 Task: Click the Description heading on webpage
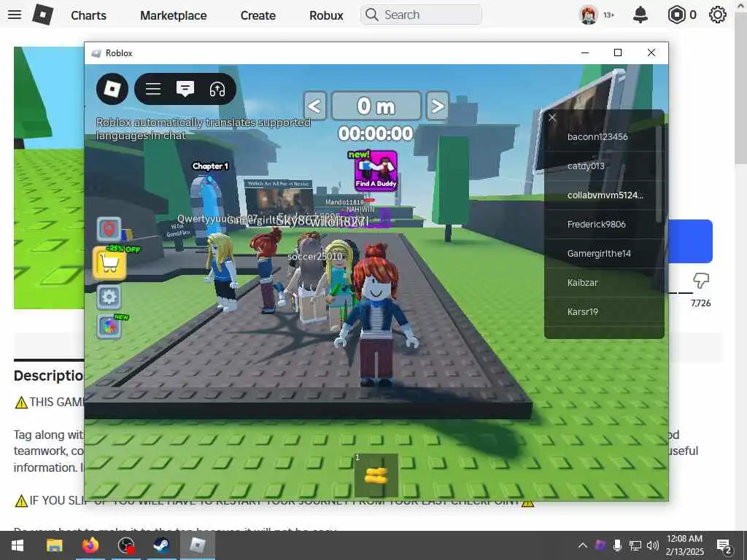pos(49,376)
